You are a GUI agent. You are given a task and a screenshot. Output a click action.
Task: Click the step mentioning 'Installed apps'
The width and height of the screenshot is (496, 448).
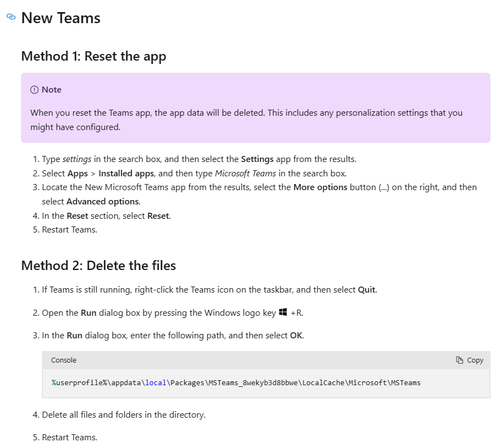click(x=194, y=174)
